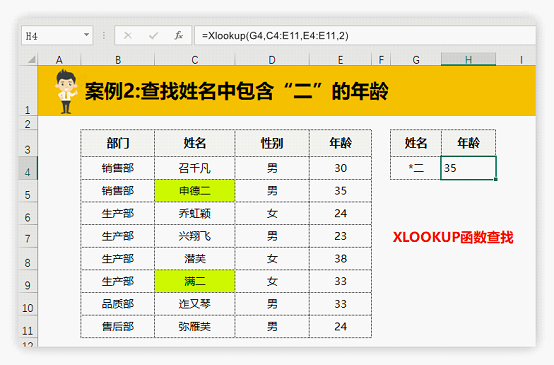Click the cartoon businessman image in the banner
Screen dimensions: 554x365
pos(66,92)
